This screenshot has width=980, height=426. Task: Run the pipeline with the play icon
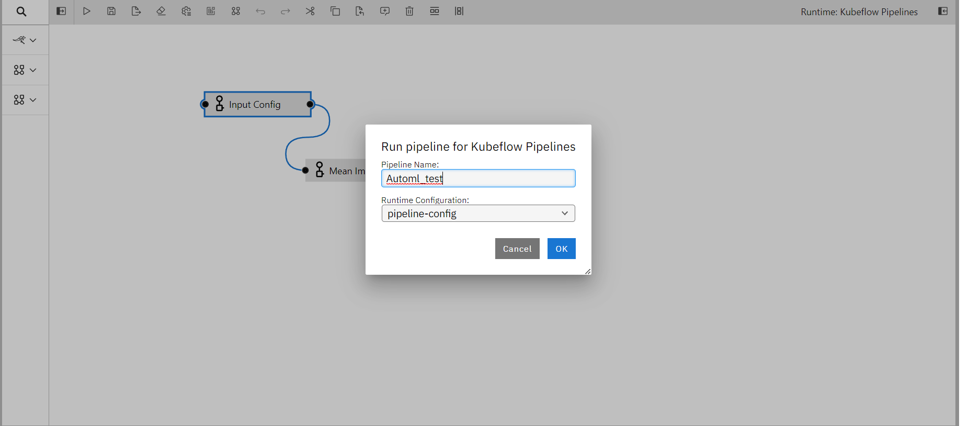pos(87,11)
